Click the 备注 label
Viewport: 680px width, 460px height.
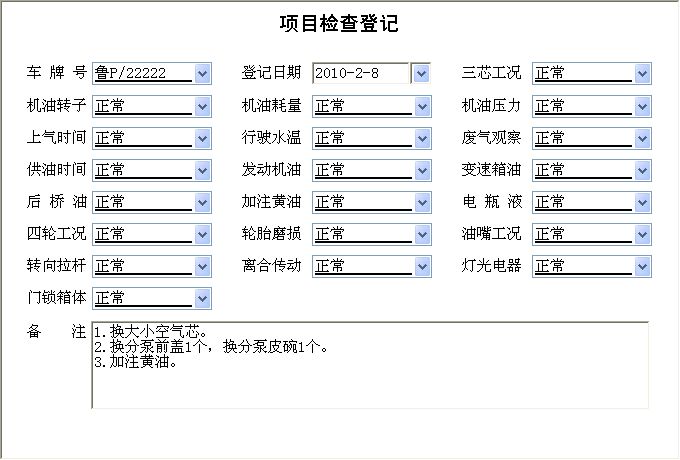point(56,332)
